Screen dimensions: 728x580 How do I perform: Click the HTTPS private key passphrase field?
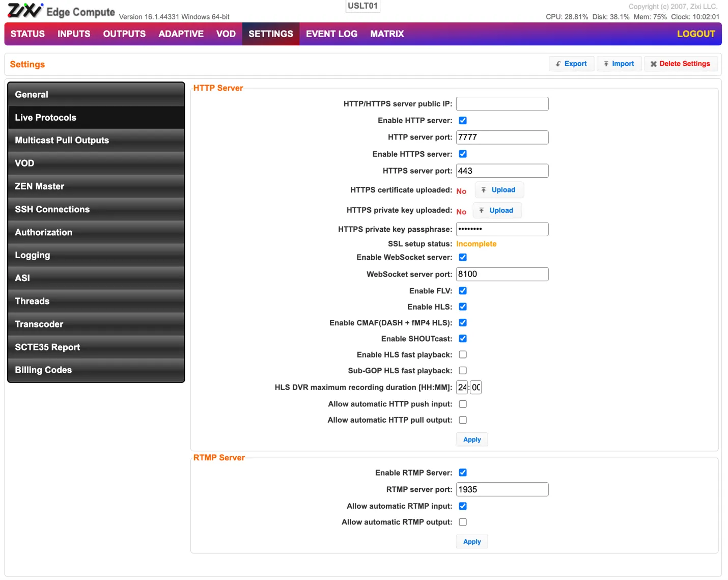502,229
